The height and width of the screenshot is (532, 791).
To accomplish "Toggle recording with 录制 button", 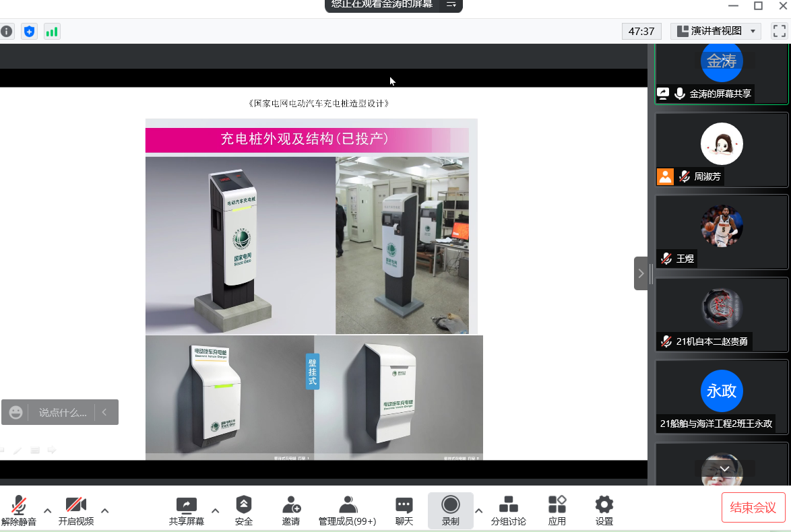I will [x=451, y=510].
